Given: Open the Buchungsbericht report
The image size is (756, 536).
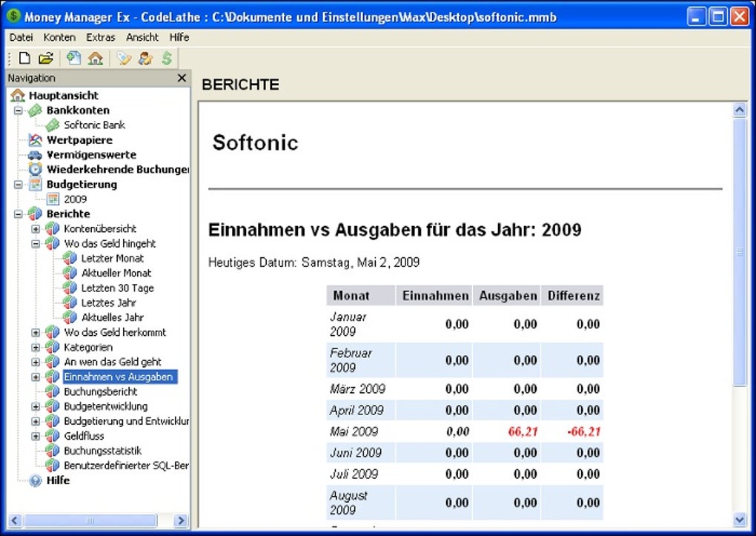Looking at the screenshot, I should pyautogui.click(x=100, y=391).
